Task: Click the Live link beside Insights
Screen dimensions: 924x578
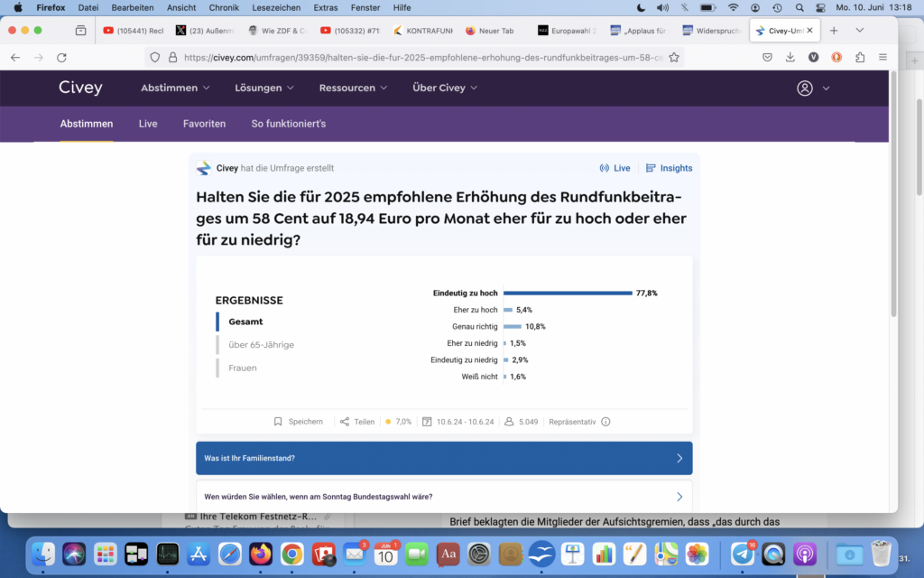Action: pyautogui.click(x=615, y=168)
